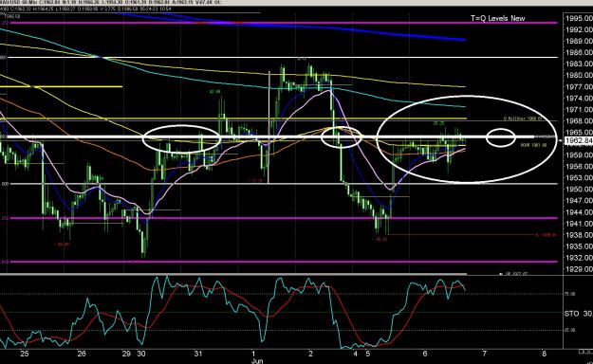Select the 1986.00 price scale value
Screen dimensions: 593x364
pyautogui.click(x=579, y=52)
